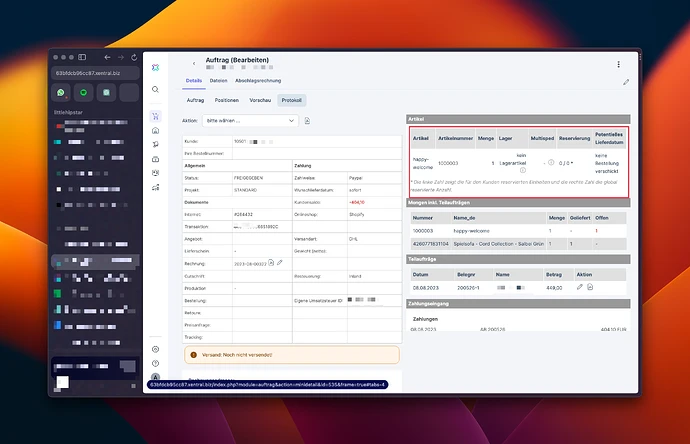
Task: Click the STANDARD project value
Action: [245, 190]
